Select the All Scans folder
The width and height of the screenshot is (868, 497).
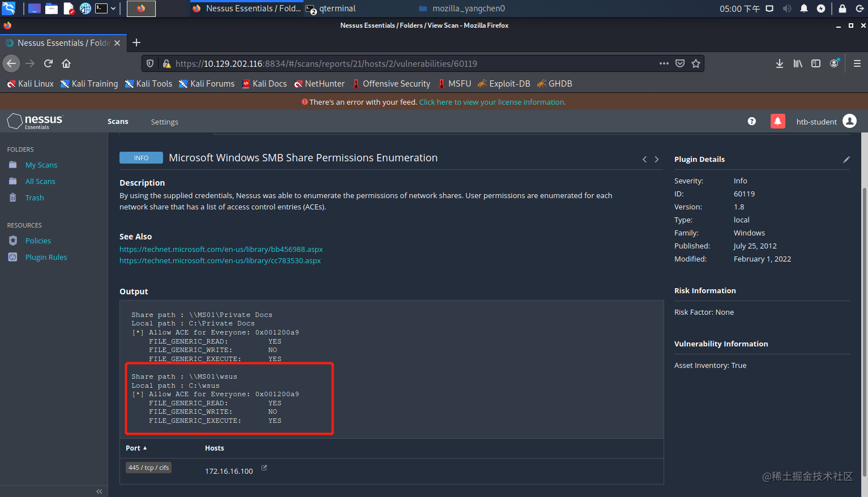(40, 182)
